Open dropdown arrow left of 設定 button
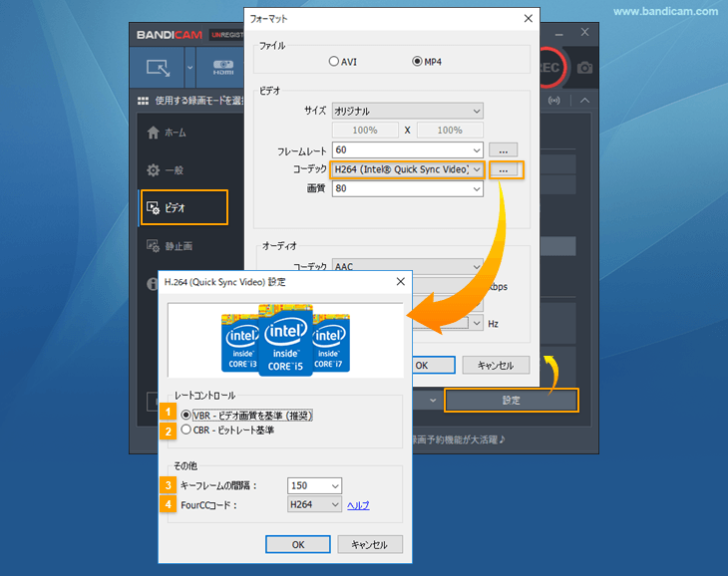Image resolution: width=728 pixels, height=576 pixels. coord(433,401)
